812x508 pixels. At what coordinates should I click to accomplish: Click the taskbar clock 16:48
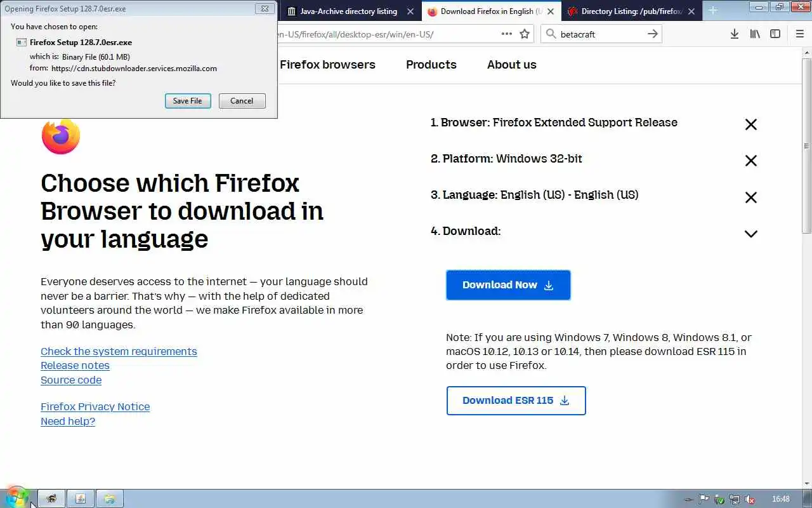(x=781, y=499)
